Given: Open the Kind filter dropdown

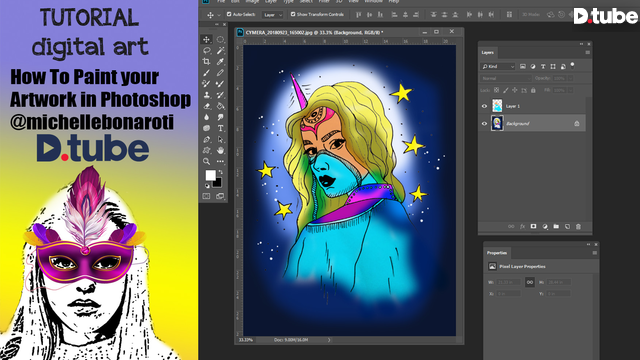Looking at the screenshot, I should (x=498, y=67).
